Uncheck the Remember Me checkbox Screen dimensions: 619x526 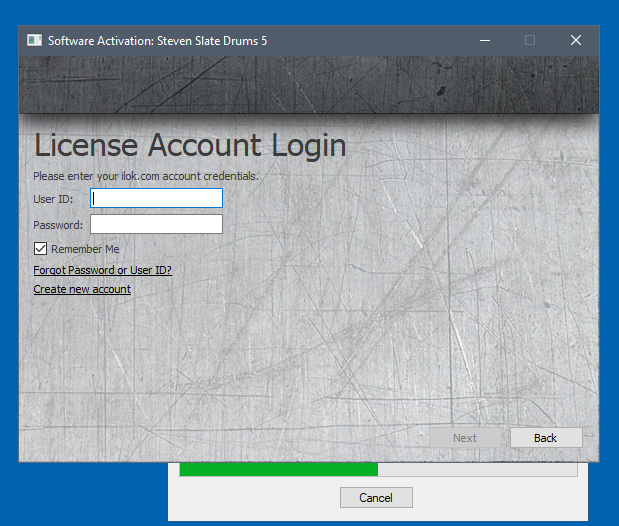(40, 249)
